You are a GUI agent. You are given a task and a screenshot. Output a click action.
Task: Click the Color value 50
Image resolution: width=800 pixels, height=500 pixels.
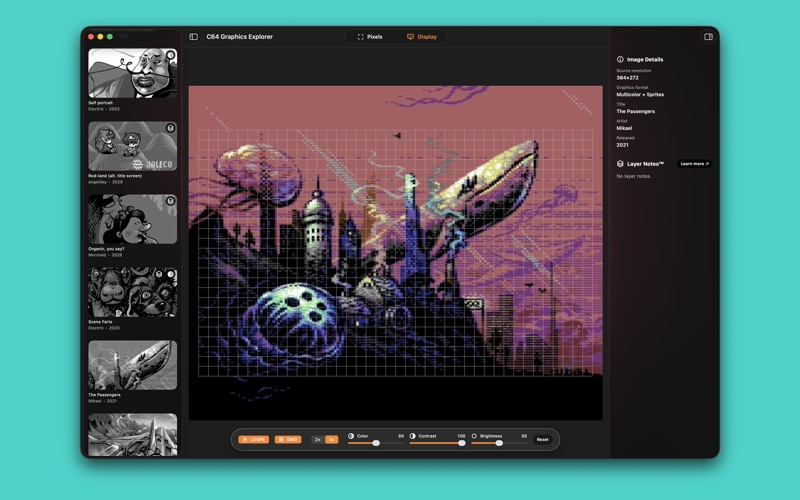[x=401, y=436]
